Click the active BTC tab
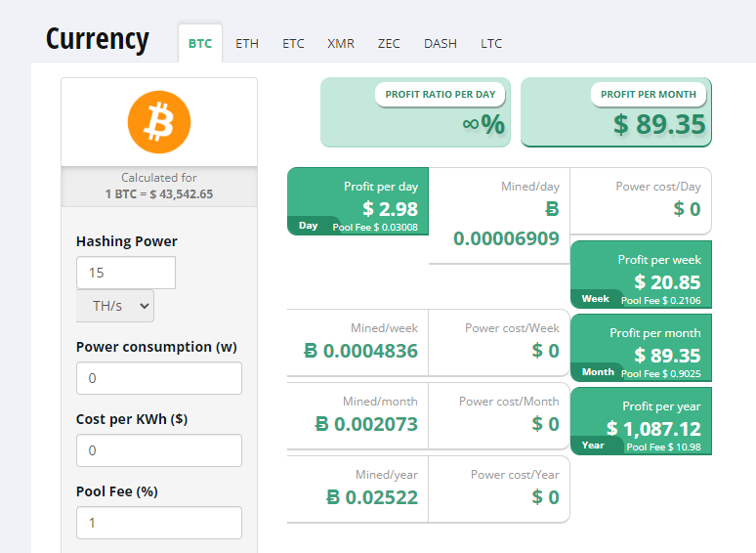 point(200,44)
